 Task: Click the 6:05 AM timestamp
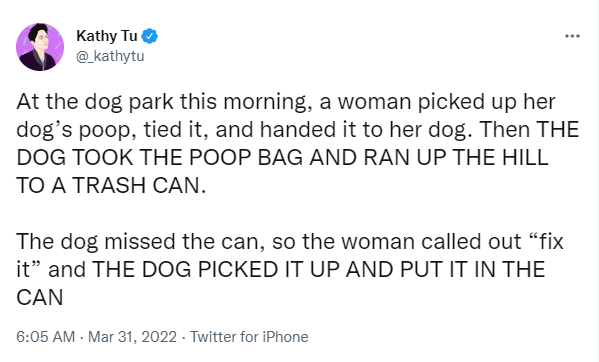(x=45, y=337)
